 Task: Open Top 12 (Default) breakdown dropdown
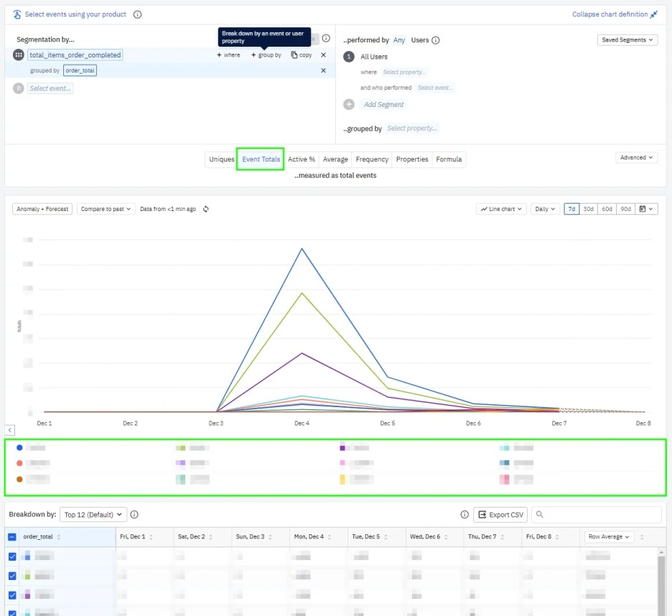point(93,514)
